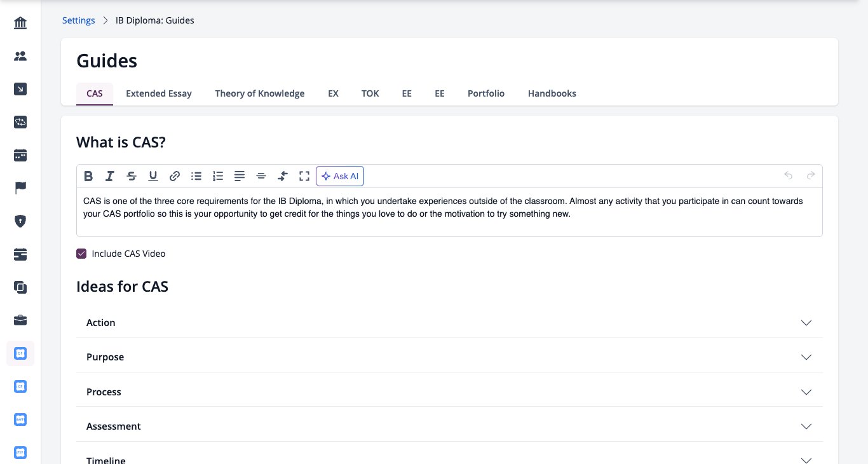Expand the editor to fullscreen
Screen dimensions: 868x464
pyautogui.click(x=304, y=176)
